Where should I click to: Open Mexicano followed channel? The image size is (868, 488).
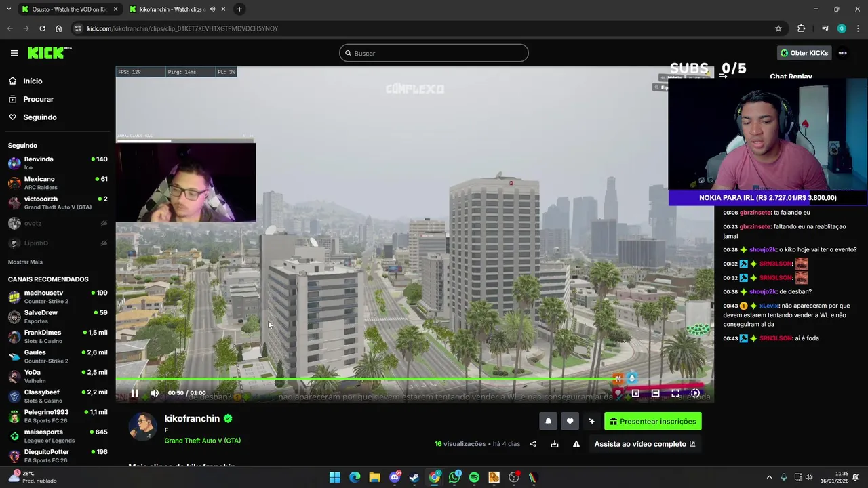(58, 183)
